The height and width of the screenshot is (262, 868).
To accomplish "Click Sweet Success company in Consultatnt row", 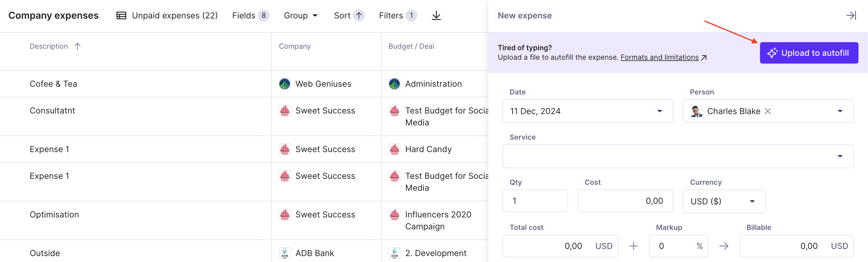I will coord(326,116).
